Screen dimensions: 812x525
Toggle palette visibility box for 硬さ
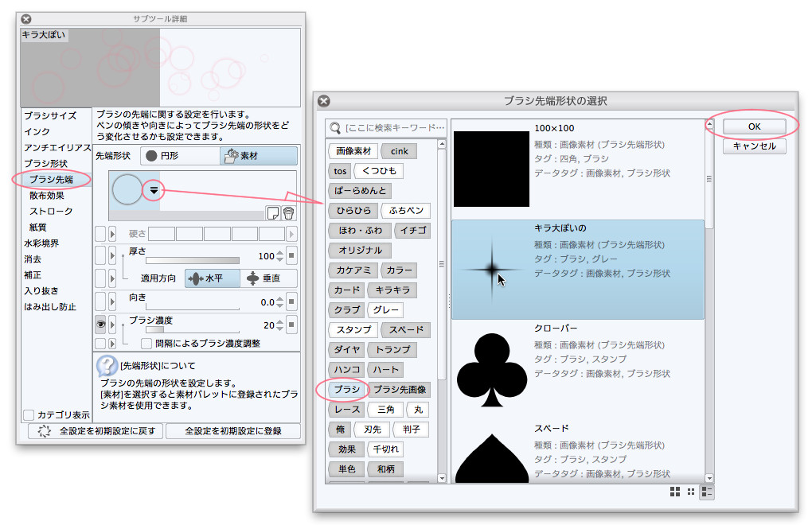coord(100,234)
